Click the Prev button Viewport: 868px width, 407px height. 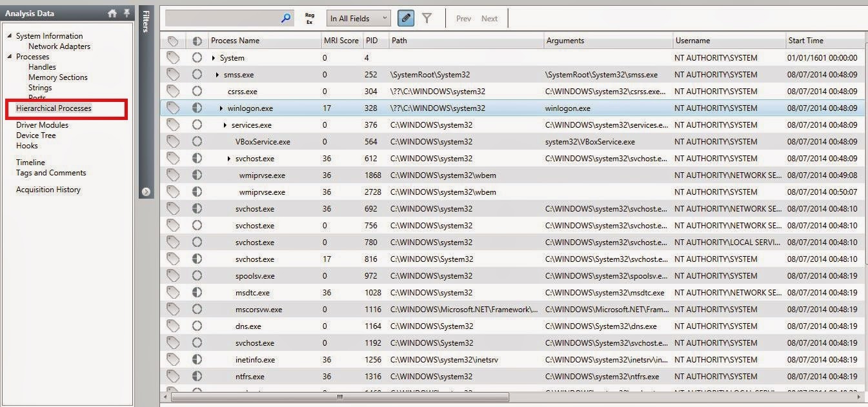tap(463, 19)
